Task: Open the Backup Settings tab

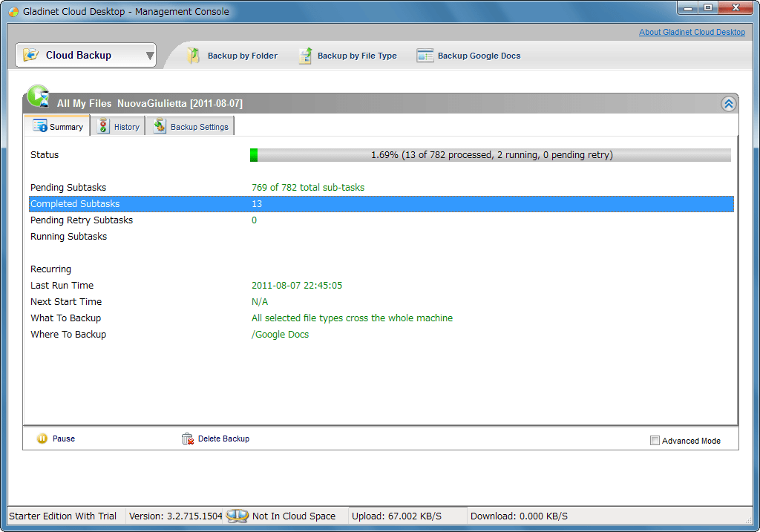Action: click(x=191, y=127)
